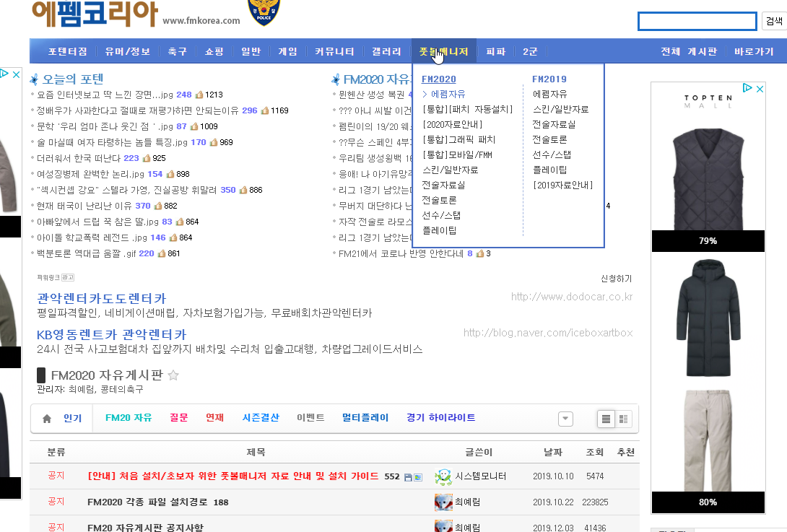This screenshot has width=787, height=532.
Task: Click long padded coat thumbnail ad
Action: pos(708,318)
